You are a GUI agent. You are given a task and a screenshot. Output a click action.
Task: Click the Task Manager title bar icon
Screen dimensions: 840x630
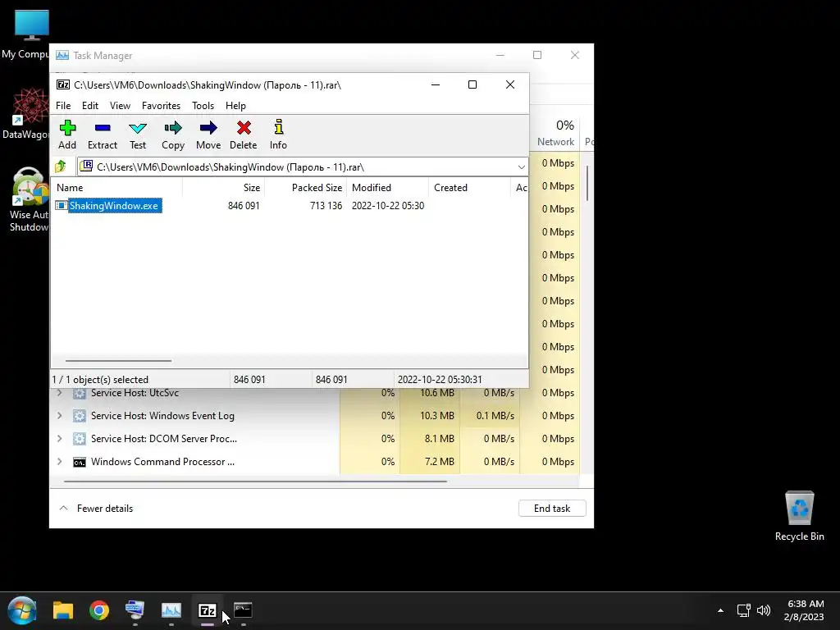(x=62, y=55)
